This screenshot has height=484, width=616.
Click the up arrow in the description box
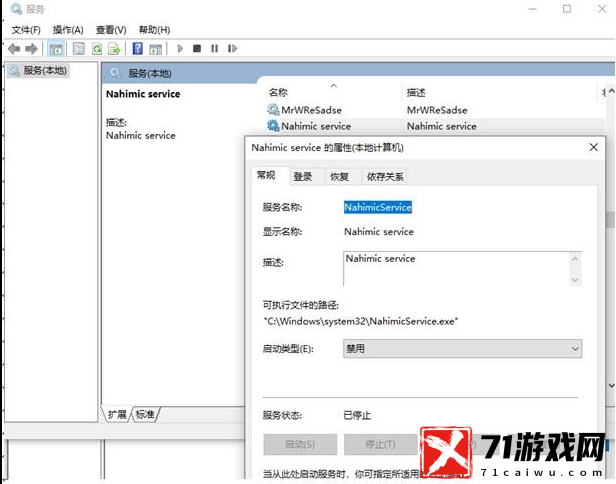click(575, 259)
